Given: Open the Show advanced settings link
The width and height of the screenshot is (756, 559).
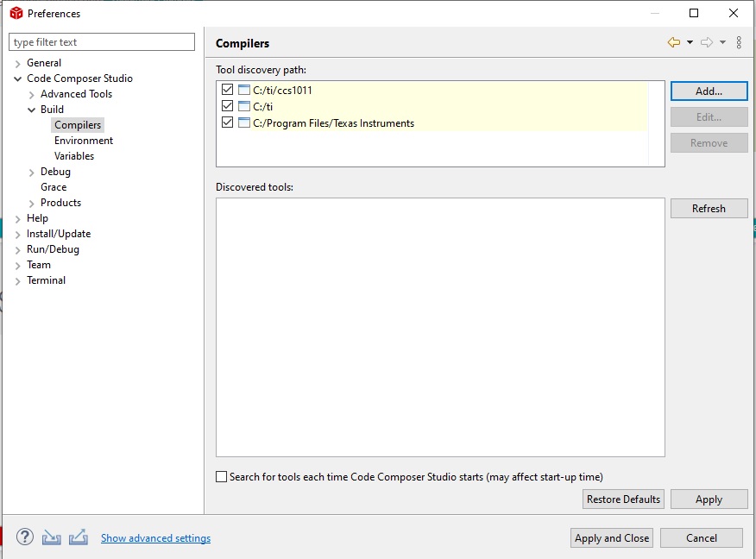Looking at the screenshot, I should (155, 538).
